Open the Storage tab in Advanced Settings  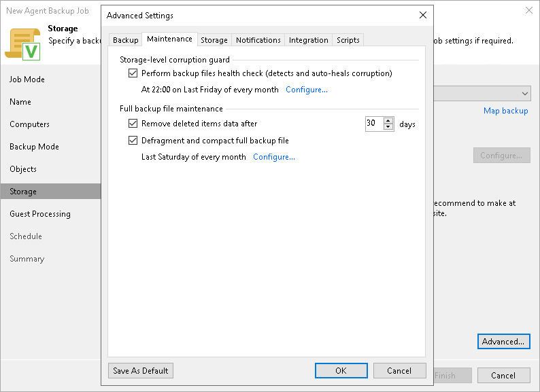(x=214, y=40)
